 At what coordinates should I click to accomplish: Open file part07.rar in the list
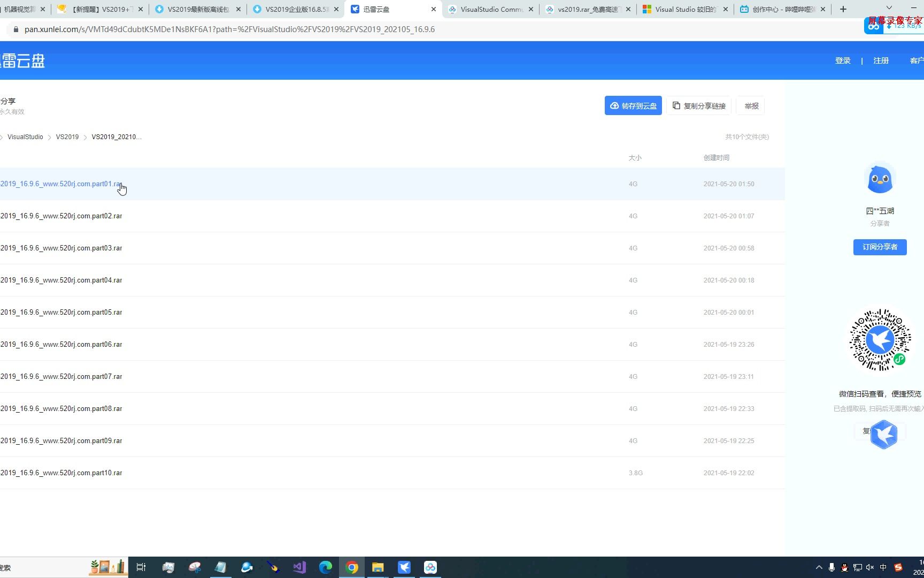click(x=61, y=376)
